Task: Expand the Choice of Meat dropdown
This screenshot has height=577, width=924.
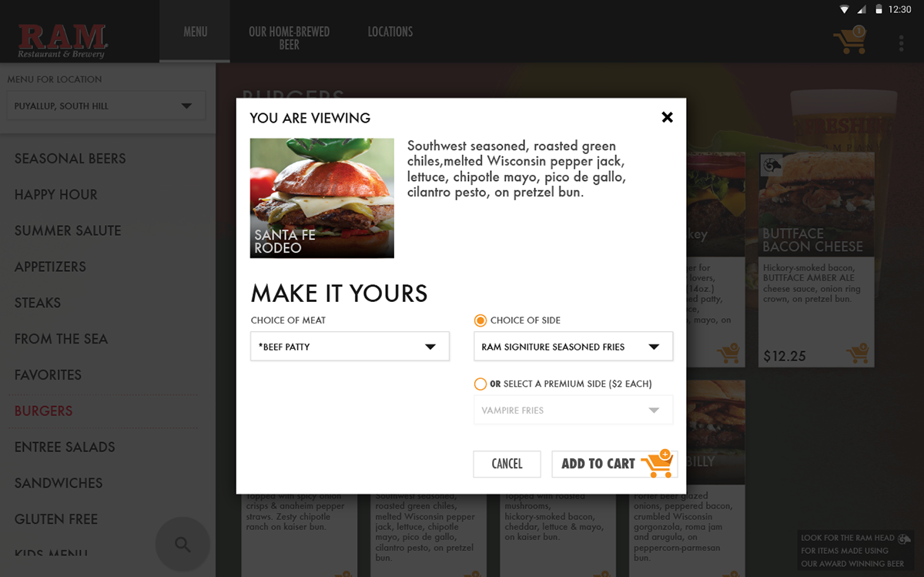Action: pos(350,347)
